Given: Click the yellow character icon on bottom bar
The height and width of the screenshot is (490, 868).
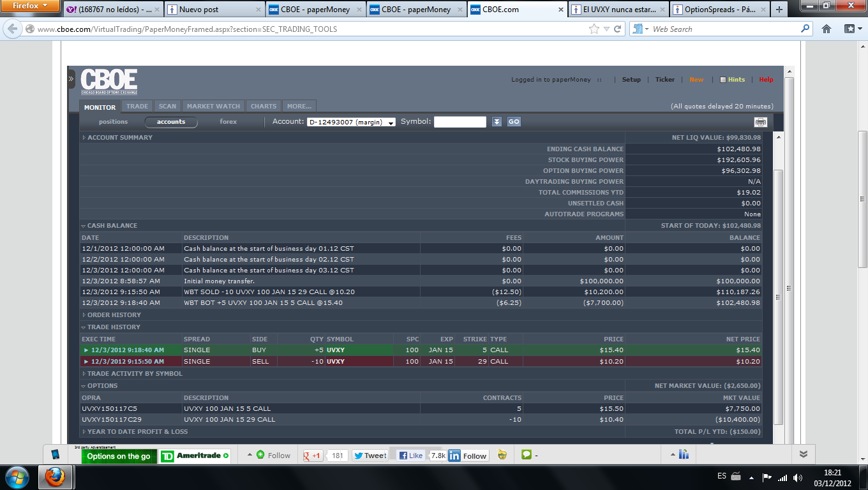Looking at the screenshot, I should click(x=502, y=455).
